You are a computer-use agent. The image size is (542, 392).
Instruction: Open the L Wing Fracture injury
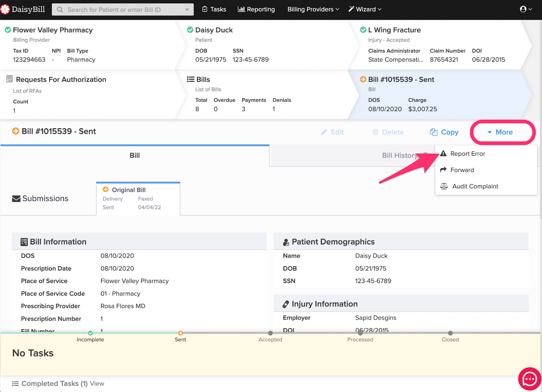point(394,30)
